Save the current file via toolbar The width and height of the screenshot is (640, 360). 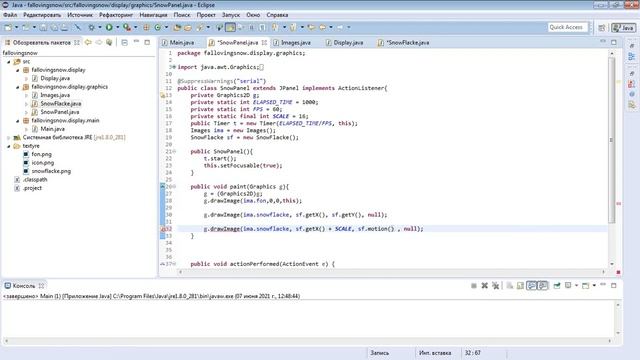43,27
